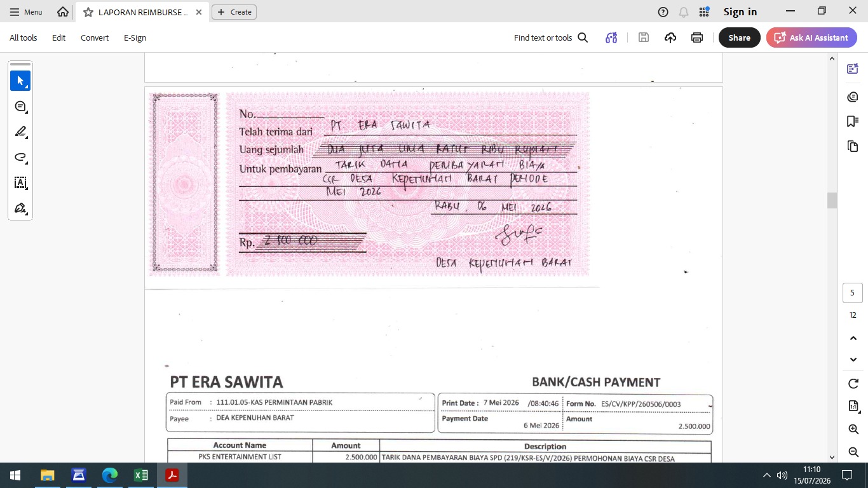Switch to the LAPORAN REIMBURSE document tab
This screenshot has width=868, height=488.
[142, 12]
